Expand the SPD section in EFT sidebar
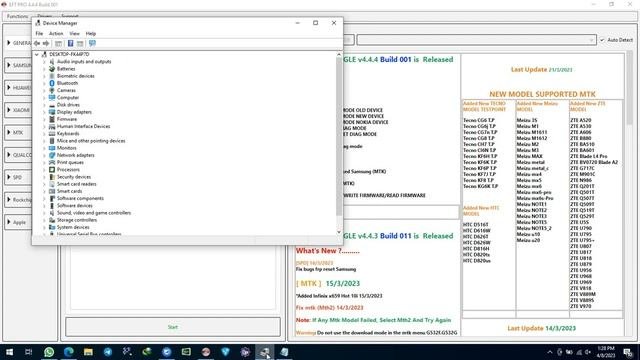 pyautogui.click(x=18, y=177)
